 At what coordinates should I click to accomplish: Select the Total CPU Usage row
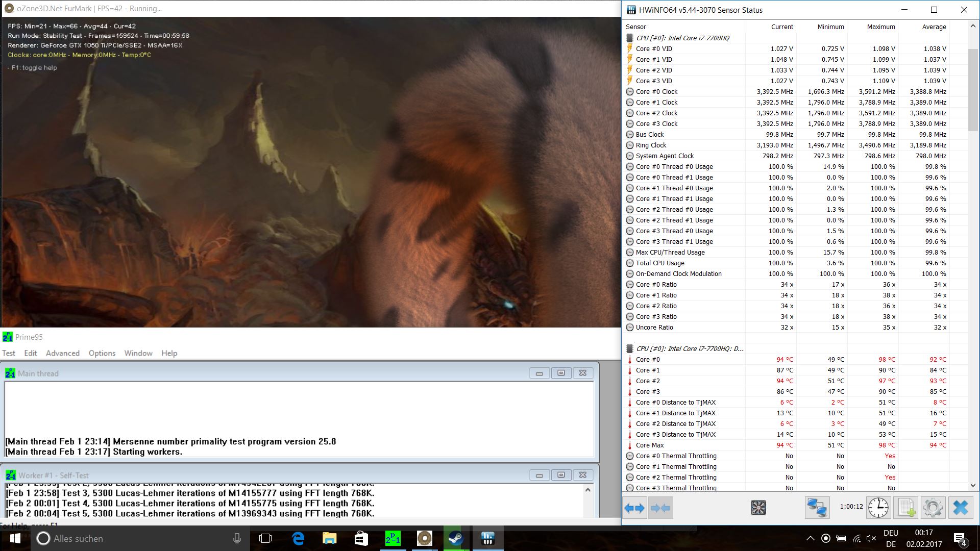tap(795, 263)
